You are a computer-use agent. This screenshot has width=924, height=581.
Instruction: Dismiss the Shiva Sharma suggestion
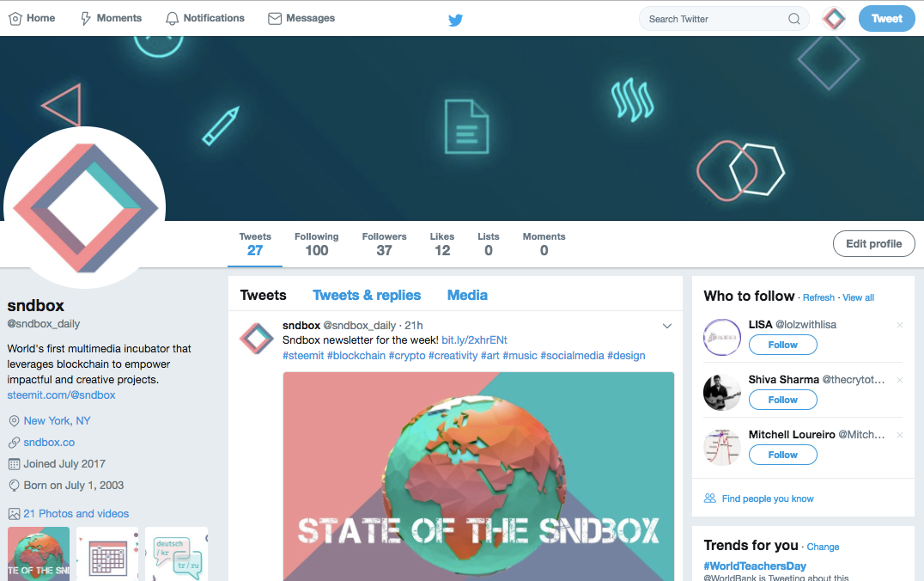pos(899,380)
